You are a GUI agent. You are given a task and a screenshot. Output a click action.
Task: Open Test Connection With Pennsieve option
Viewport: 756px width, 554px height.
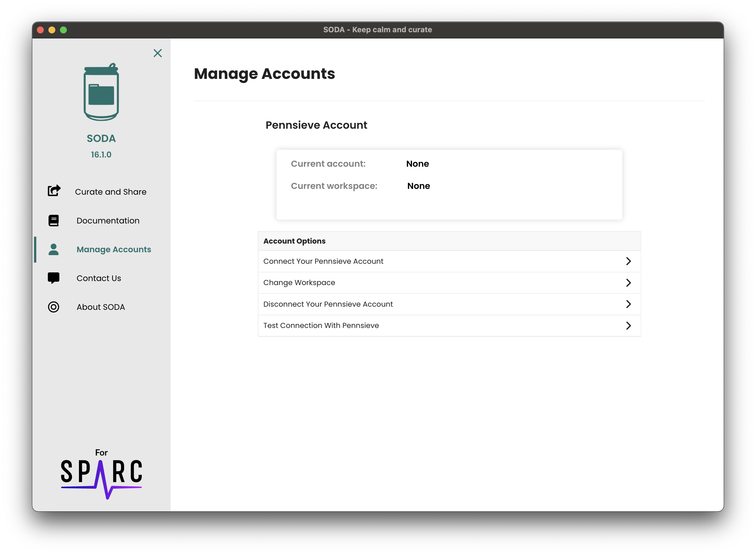[450, 326]
